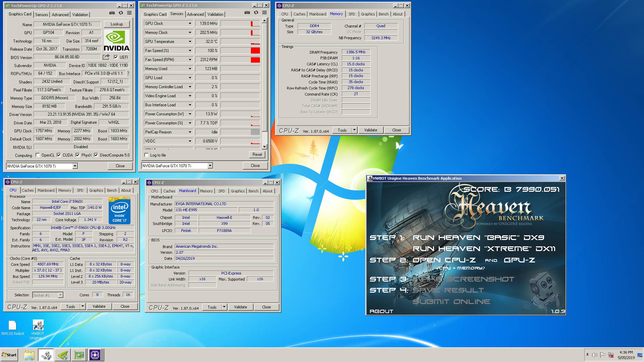The height and width of the screenshot is (362, 644).
Task: Open Graphics tab in CPU-Z Memory window
Action: [368, 14]
